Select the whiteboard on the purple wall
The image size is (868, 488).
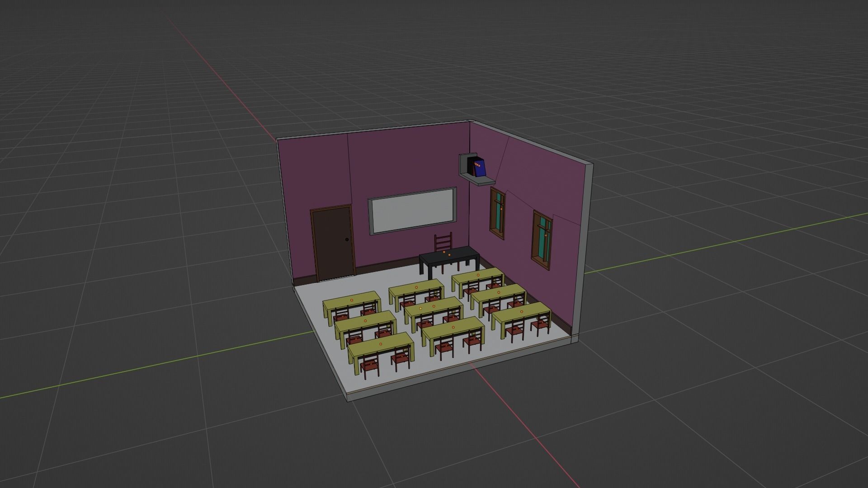[412, 211]
